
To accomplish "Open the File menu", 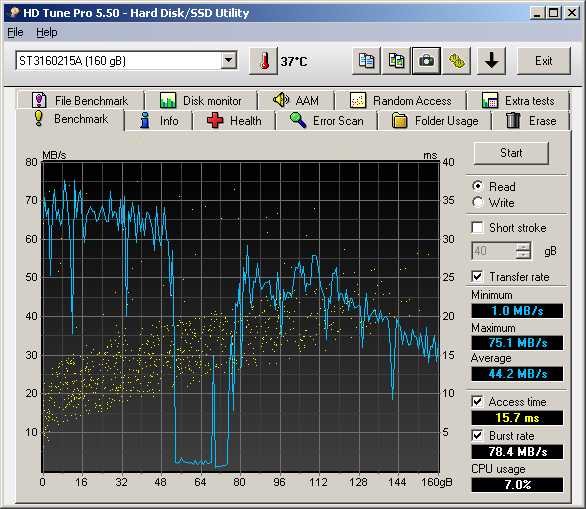I will click(x=15, y=33).
